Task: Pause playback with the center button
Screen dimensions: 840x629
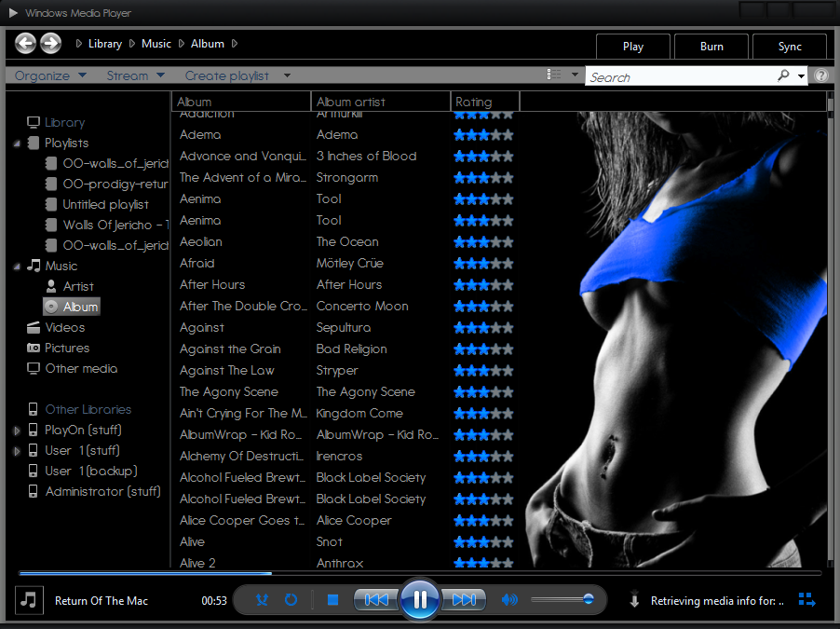Action: (x=420, y=600)
